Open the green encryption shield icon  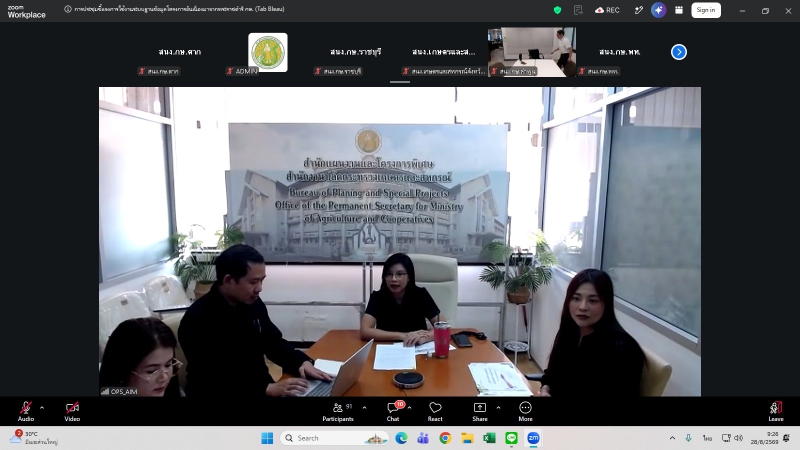point(558,10)
